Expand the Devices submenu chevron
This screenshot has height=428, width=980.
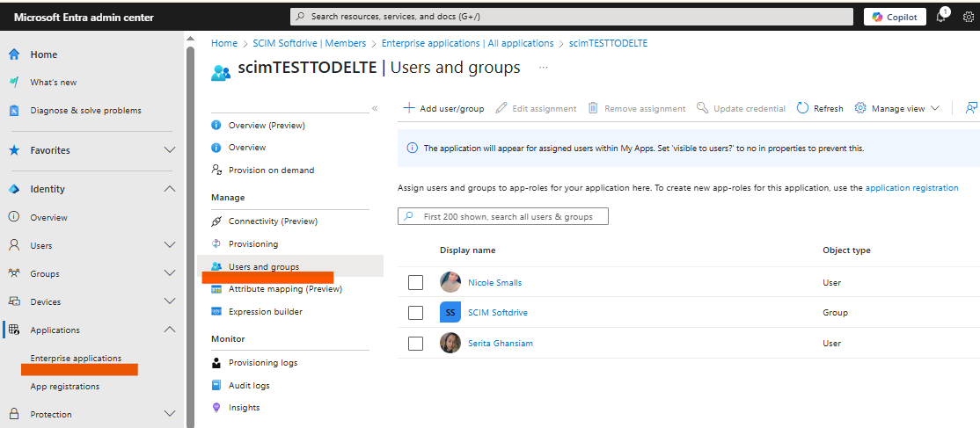point(170,301)
